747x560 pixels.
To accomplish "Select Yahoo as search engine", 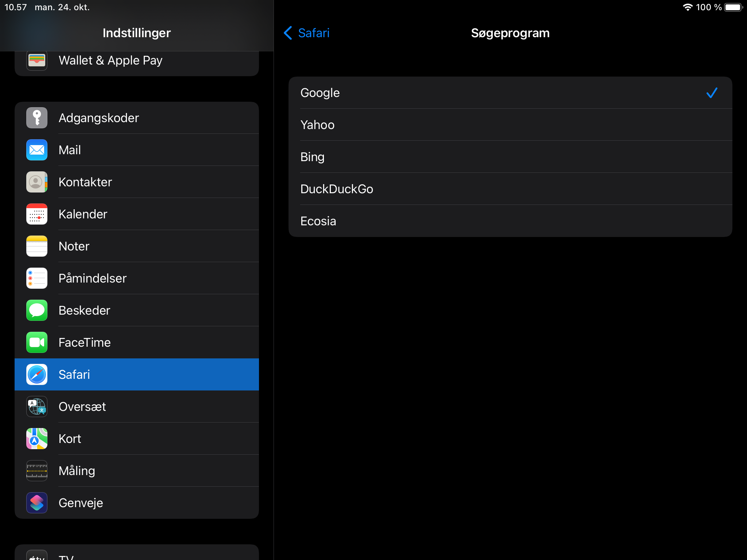I will tap(510, 125).
